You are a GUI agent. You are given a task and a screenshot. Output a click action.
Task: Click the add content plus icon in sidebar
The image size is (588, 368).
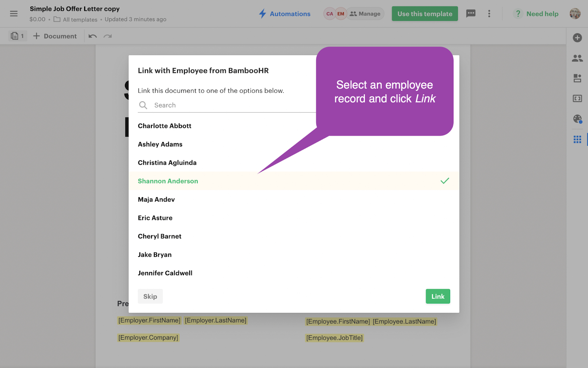point(577,38)
